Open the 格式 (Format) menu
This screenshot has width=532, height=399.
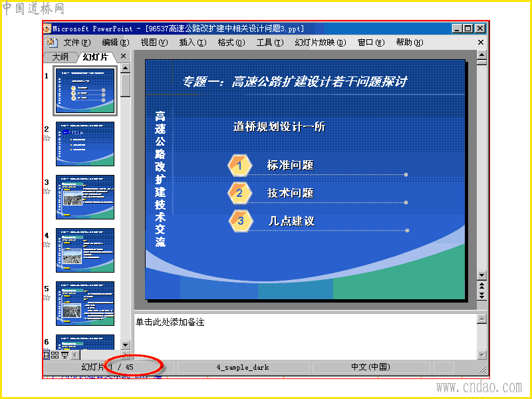pyautogui.click(x=231, y=43)
